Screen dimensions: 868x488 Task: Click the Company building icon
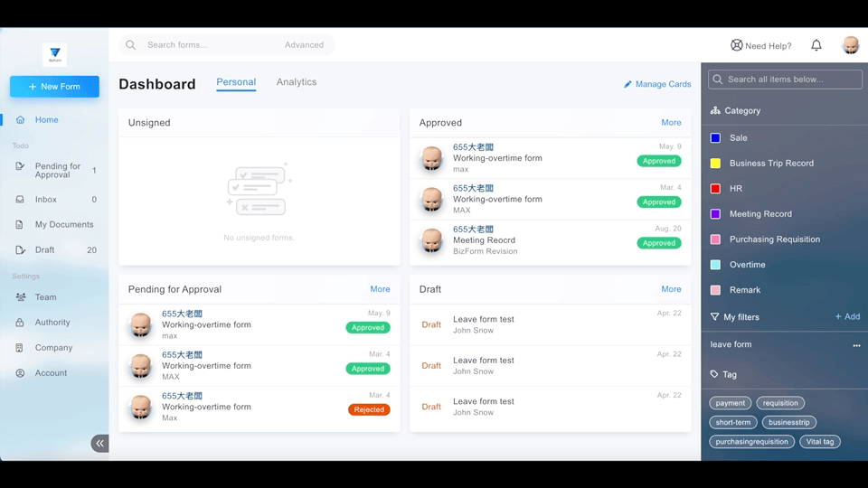(x=20, y=348)
